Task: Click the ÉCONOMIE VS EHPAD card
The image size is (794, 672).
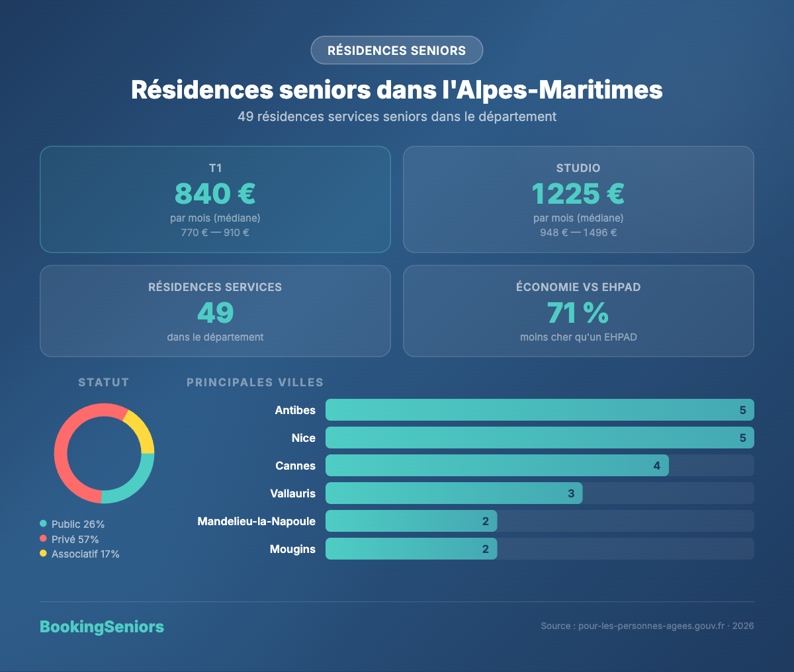Action: [x=578, y=311]
